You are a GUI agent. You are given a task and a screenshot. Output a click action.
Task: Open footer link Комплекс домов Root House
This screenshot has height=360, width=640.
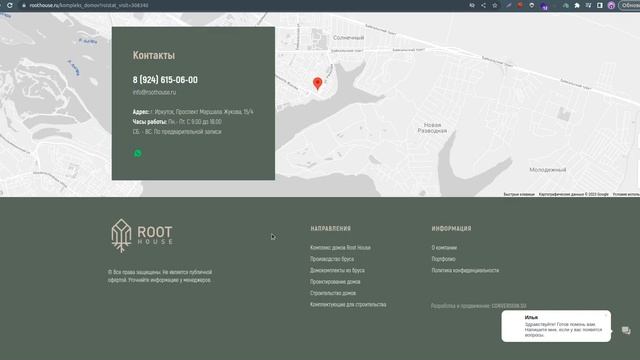click(340, 248)
